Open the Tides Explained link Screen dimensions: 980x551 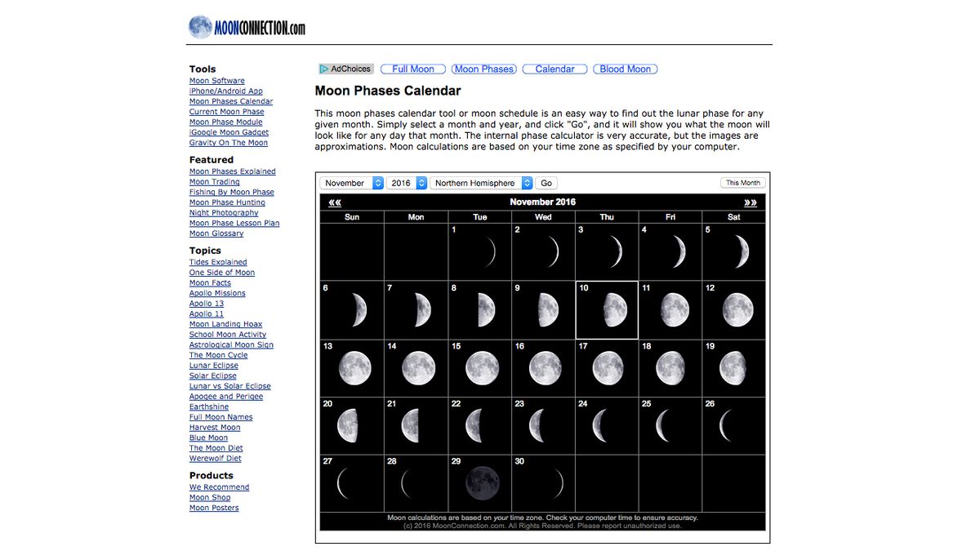(218, 262)
